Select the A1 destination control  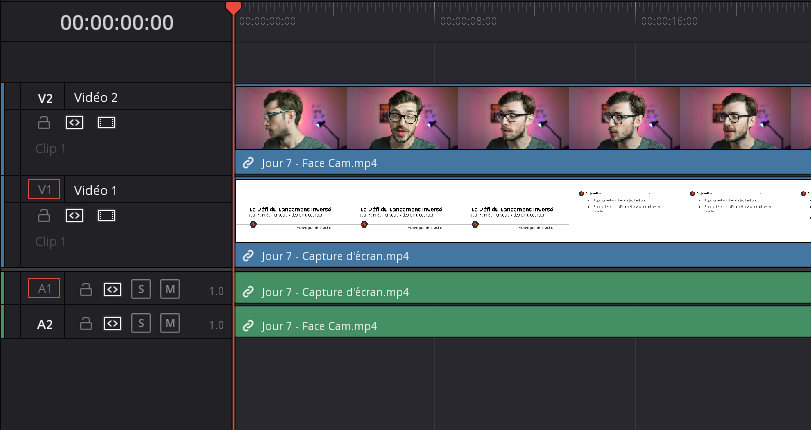tap(44, 288)
